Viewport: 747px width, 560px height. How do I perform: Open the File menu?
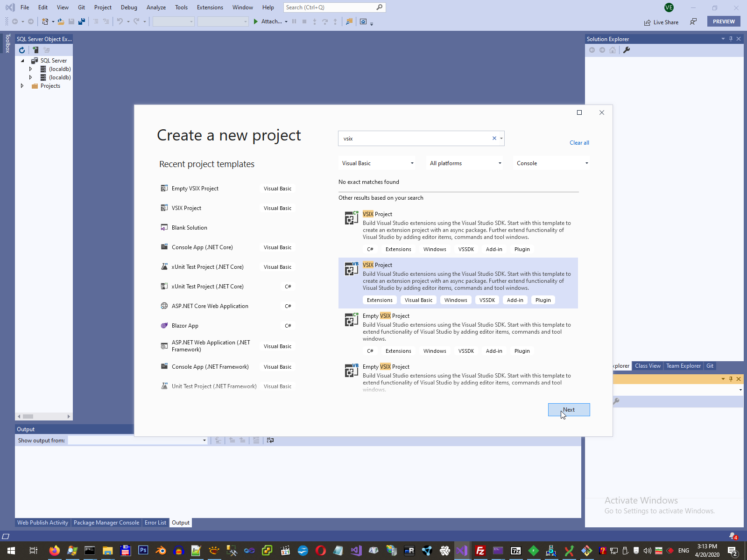tap(25, 7)
